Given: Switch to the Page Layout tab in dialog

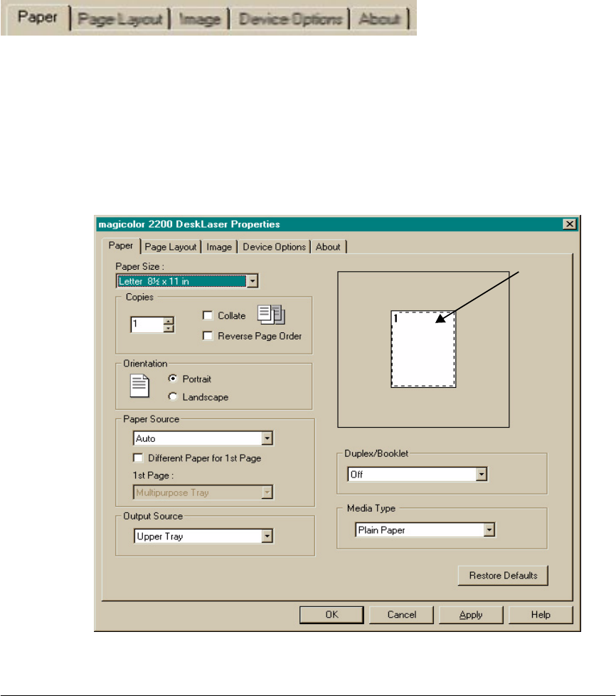Looking at the screenshot, I should tap(171, 247).
